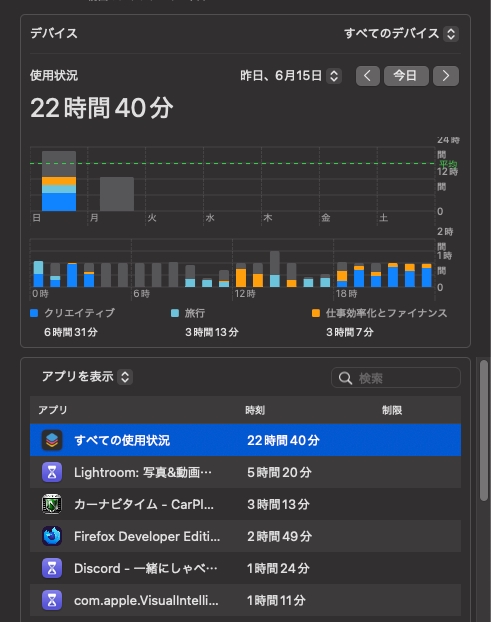The width and height of the screenshot is (491, 622).
Task: Click the カーナビタイム app icon
Action: [52, 504]
